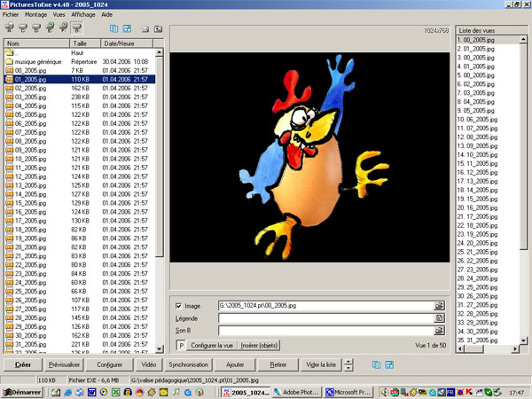Switch to drive D in toolbar

[36, 27]
